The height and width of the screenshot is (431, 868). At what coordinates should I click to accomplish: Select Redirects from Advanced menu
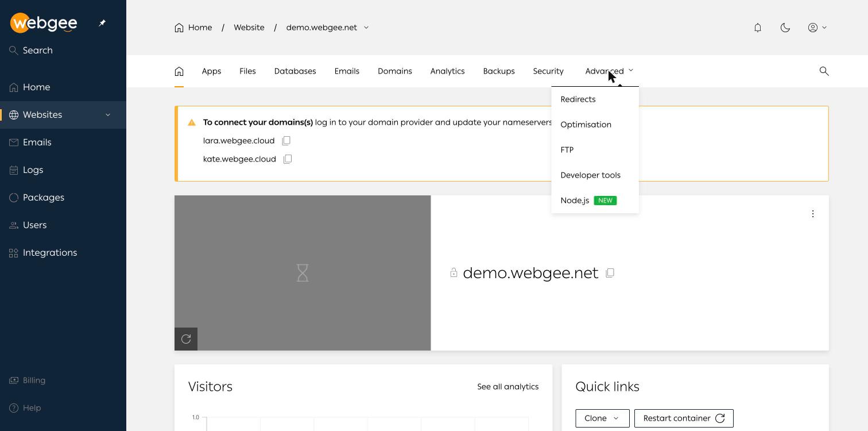[595, 99]
